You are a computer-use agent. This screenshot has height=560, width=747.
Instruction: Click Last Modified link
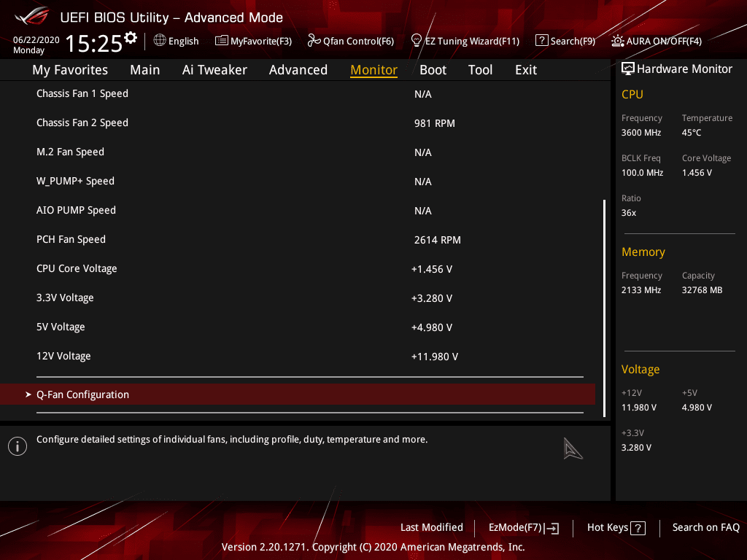tap(432, 527)
